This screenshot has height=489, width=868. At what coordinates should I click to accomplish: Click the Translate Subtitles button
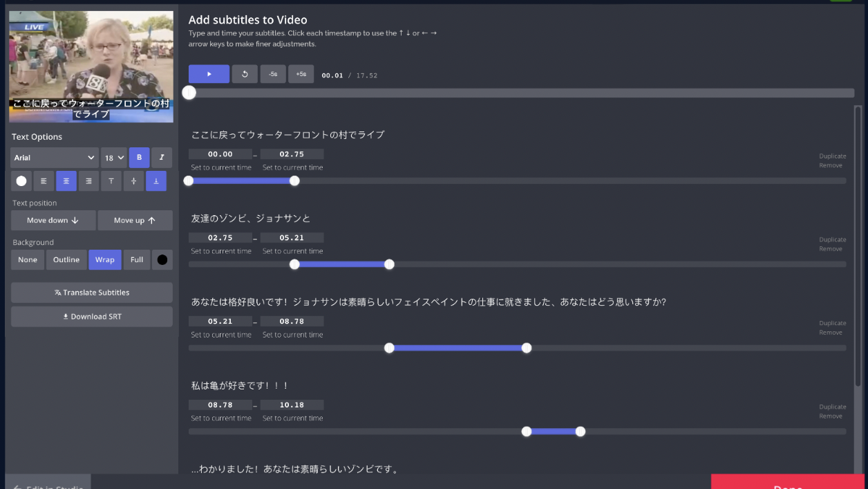pyautogui.click(x=92, y=293)
